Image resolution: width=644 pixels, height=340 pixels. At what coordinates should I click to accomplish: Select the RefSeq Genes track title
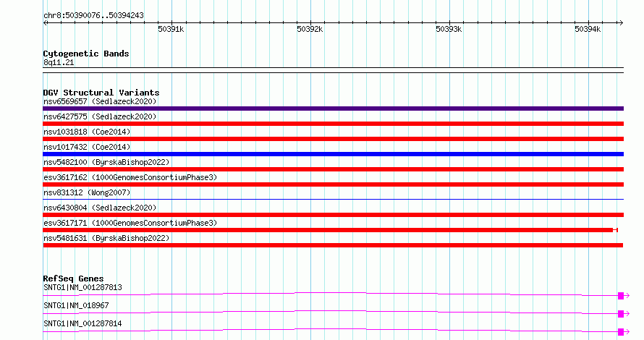(x=73, y=279)
